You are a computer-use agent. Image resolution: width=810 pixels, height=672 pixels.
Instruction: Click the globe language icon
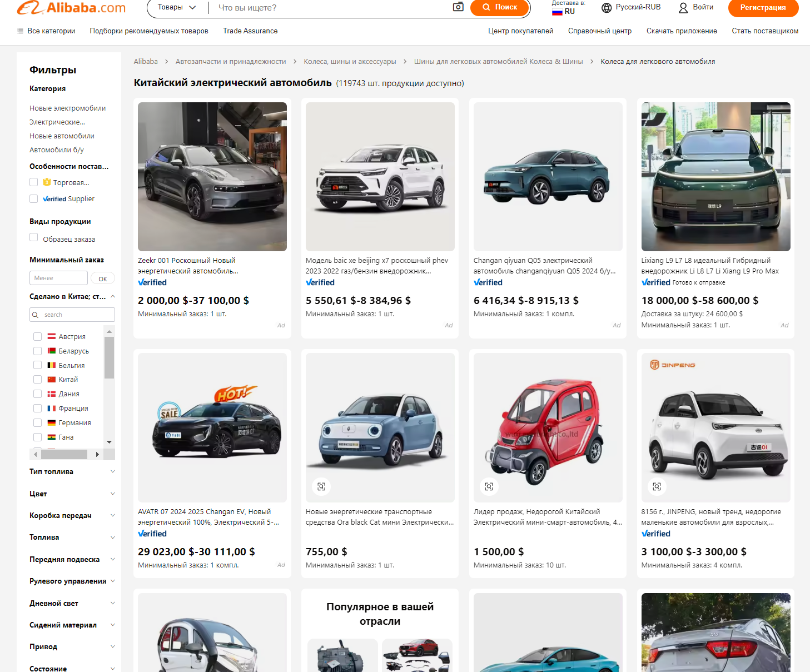click(607, 8)
